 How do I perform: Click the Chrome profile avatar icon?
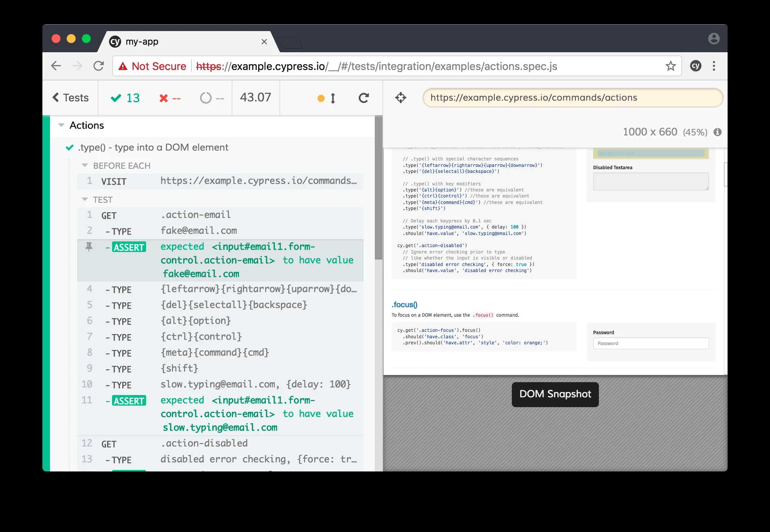714,39
